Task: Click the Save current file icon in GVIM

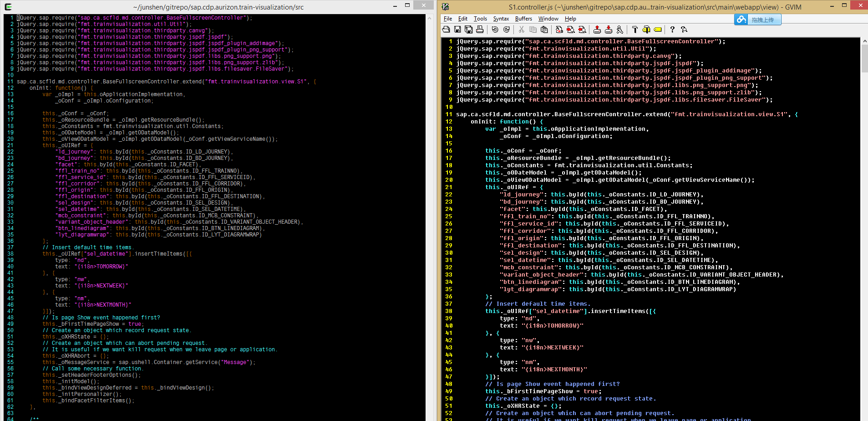Action: (457, 30)
